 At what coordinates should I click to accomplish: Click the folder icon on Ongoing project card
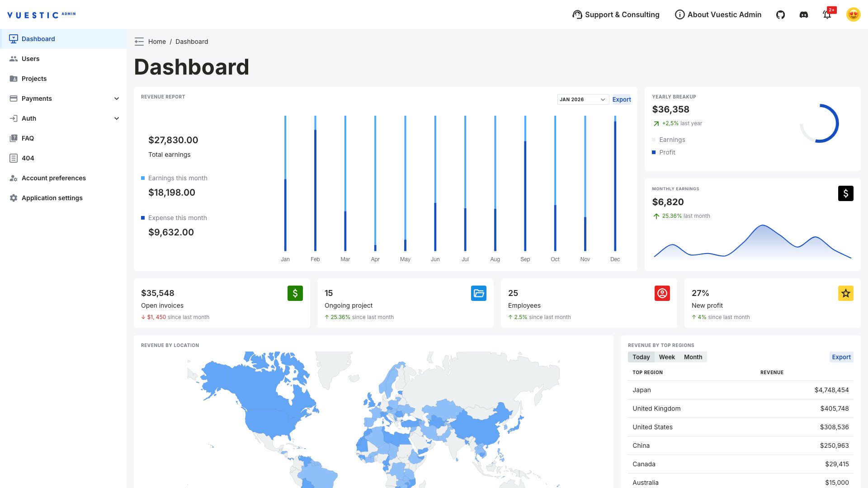tap(478, 293)
